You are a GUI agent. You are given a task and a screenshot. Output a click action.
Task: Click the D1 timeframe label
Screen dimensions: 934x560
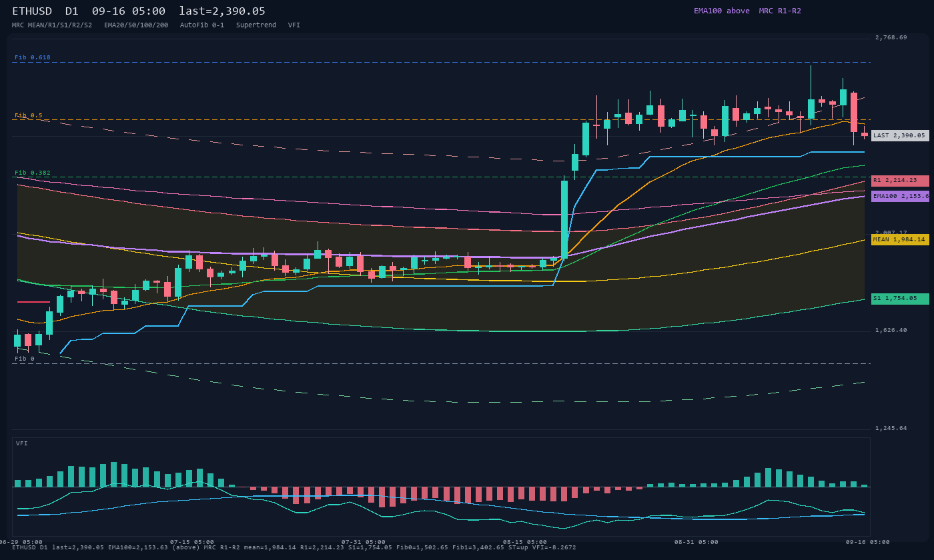[72, 11]
